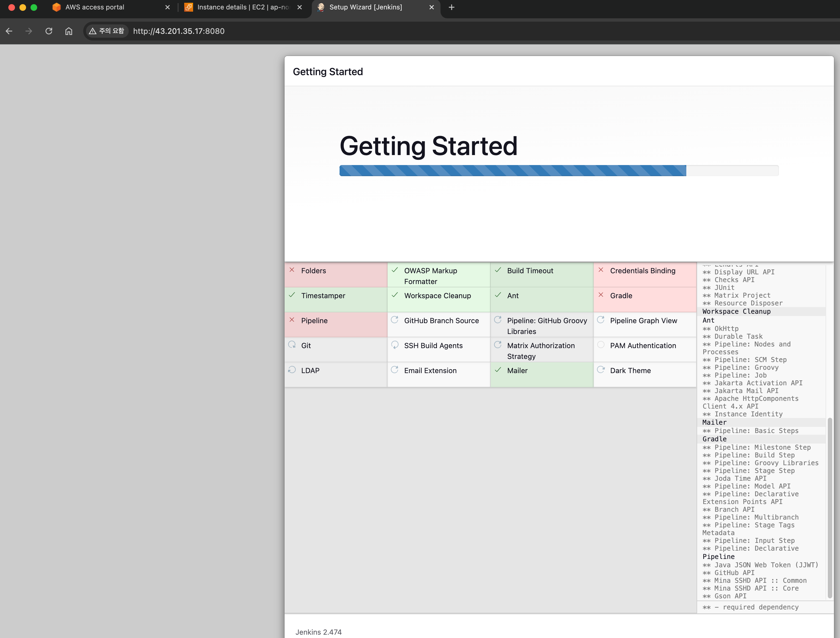Close the Instance details EC2 tab
This screenshot has width=840, height=638.
[x=300, y=7]
